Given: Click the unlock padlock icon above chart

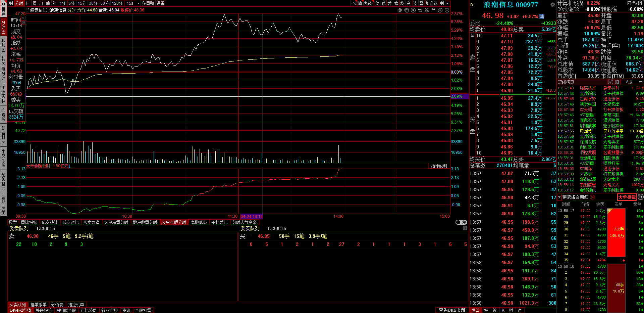Looking at the screenshot, I should point(433,10).
